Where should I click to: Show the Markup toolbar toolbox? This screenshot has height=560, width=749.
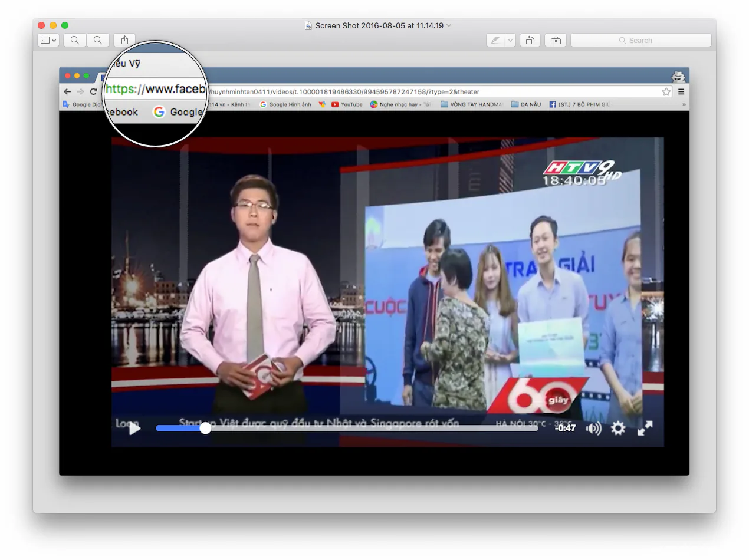(x=556, y=40)
